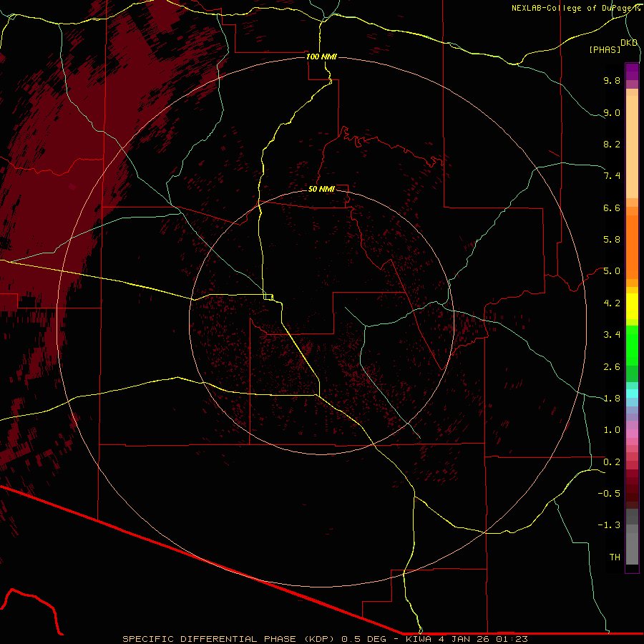Click the -0.5 value on the color scale
644x644 pixels.
pyautogui.click(x=609, y=493)
